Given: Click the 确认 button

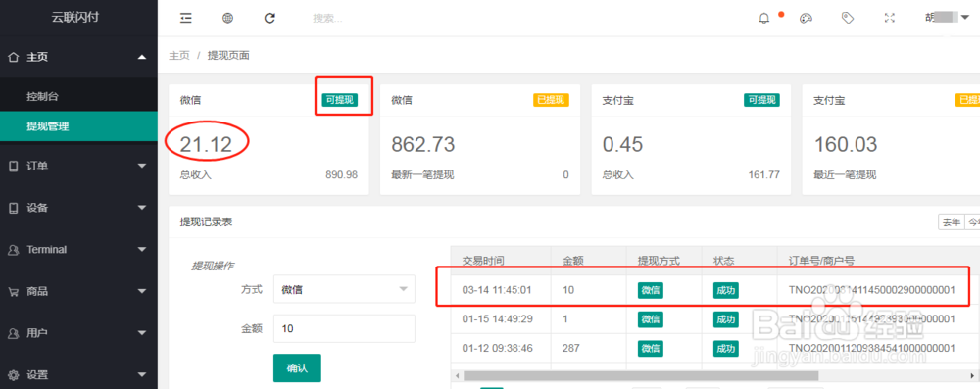Looking at the screenshot, I should coord(297,367).
